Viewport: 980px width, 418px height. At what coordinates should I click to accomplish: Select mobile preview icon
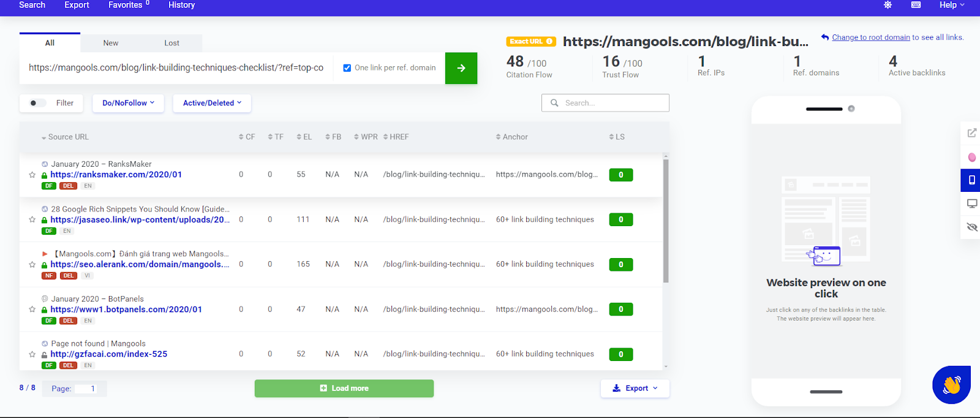971,180
